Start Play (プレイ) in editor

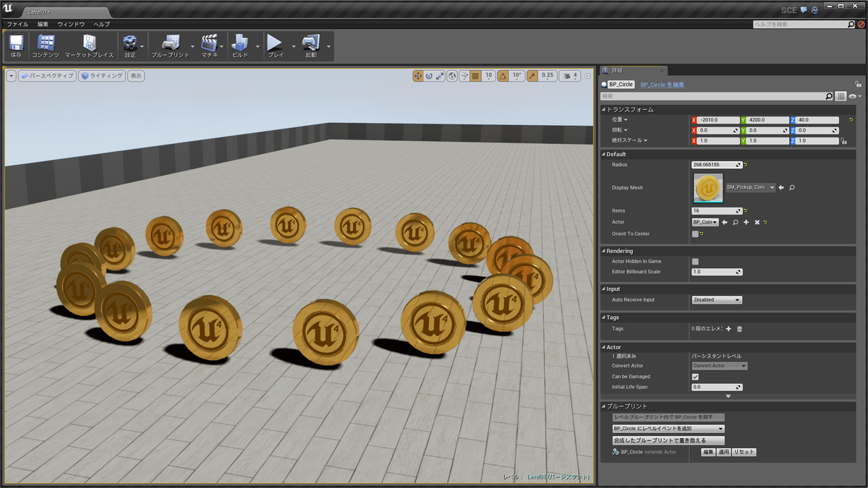(x=276, y=46)
